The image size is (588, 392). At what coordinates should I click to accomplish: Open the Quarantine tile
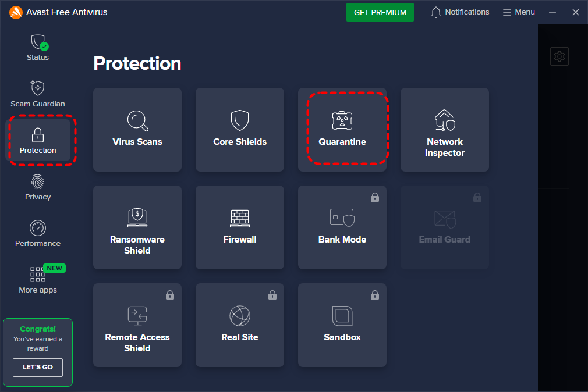click(x=342, y=130)
